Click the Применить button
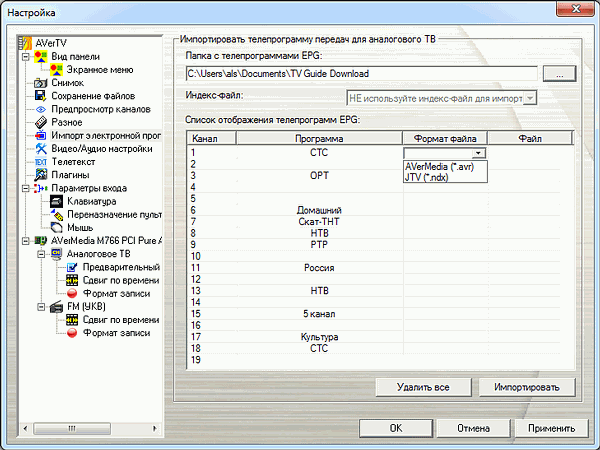Screen dimensions: 600x450 click(551, 428)
